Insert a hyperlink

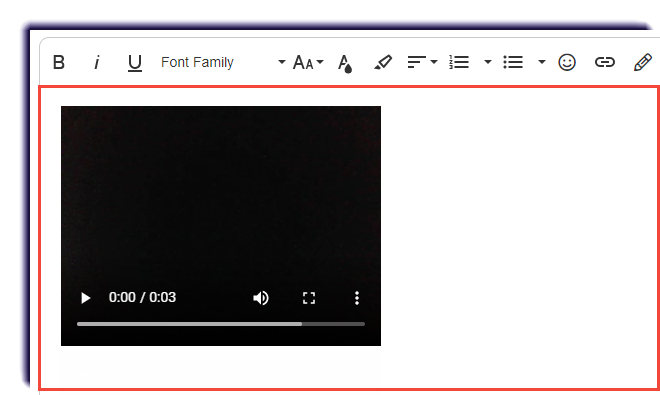point(605,62)
